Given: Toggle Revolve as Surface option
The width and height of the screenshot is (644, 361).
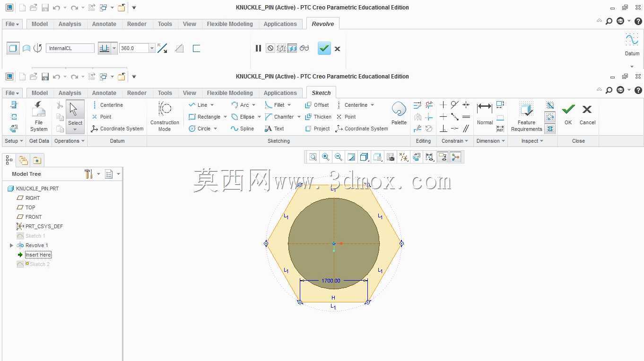Looking at the screenshot, I should pos(26,48).
